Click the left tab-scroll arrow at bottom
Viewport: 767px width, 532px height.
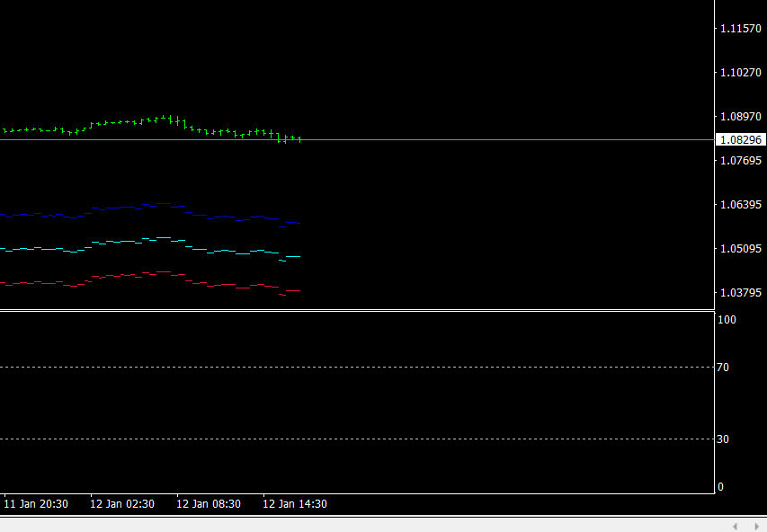tap(736, 526)
